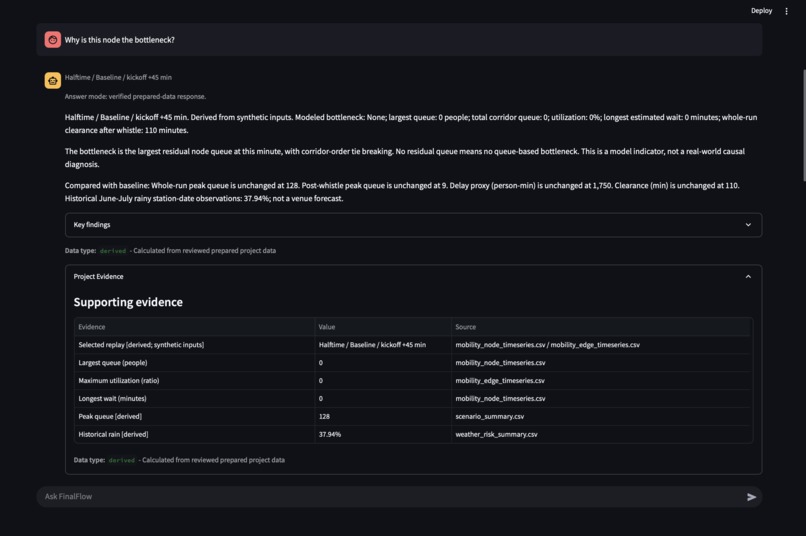Expand the Key findings section
The width and height of the screenshot is (806, 536).
coord(413,225)
